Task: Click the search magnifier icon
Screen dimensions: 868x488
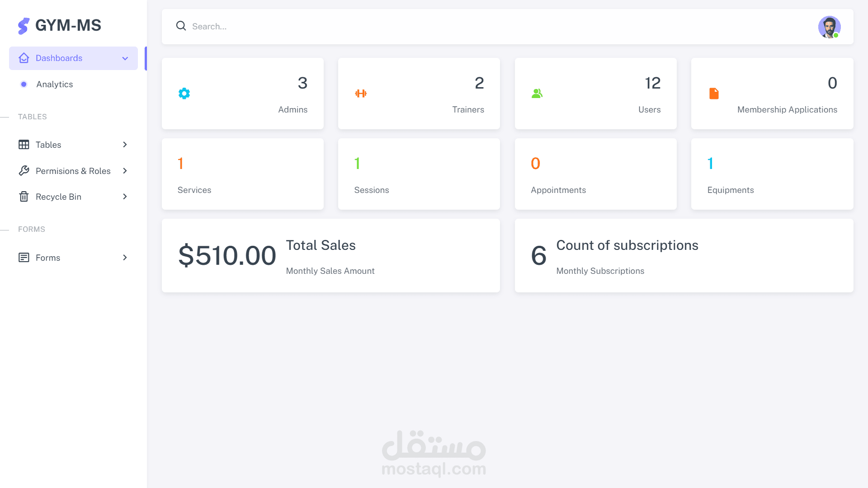Action: tap(181, 26)
